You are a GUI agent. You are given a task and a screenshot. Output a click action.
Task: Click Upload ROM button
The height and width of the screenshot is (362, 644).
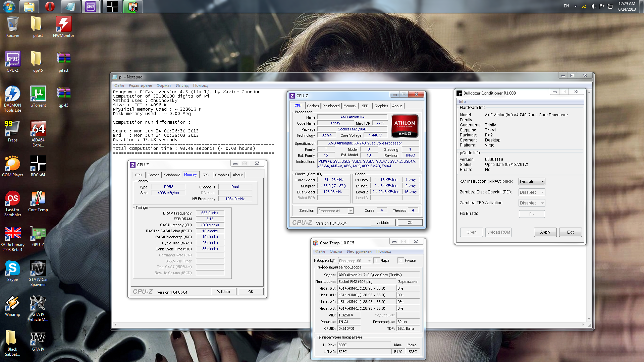click(498, 232)
